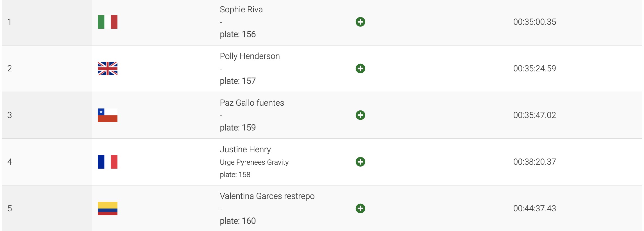Image resolution: width=644 pixels, height=231 pixels.
Task: Open Justine Henry's rider profile
Action: tap(245, 150)
